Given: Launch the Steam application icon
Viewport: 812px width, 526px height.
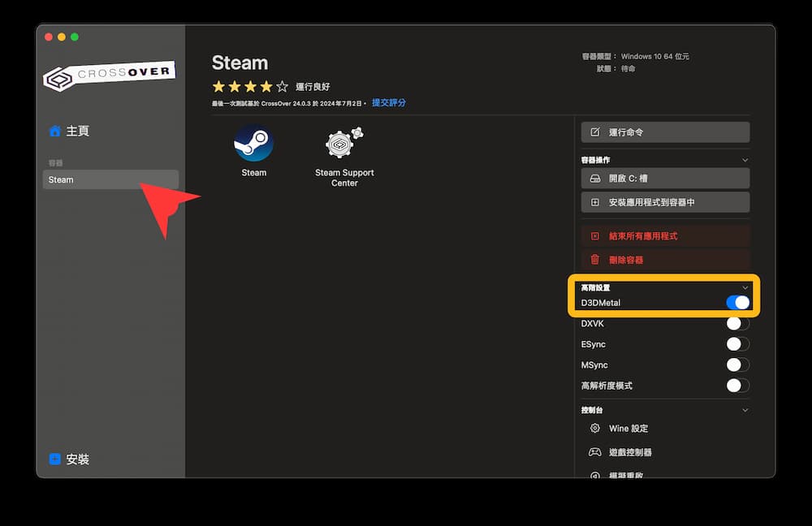Looking at the screenshot, I should 253,144.
